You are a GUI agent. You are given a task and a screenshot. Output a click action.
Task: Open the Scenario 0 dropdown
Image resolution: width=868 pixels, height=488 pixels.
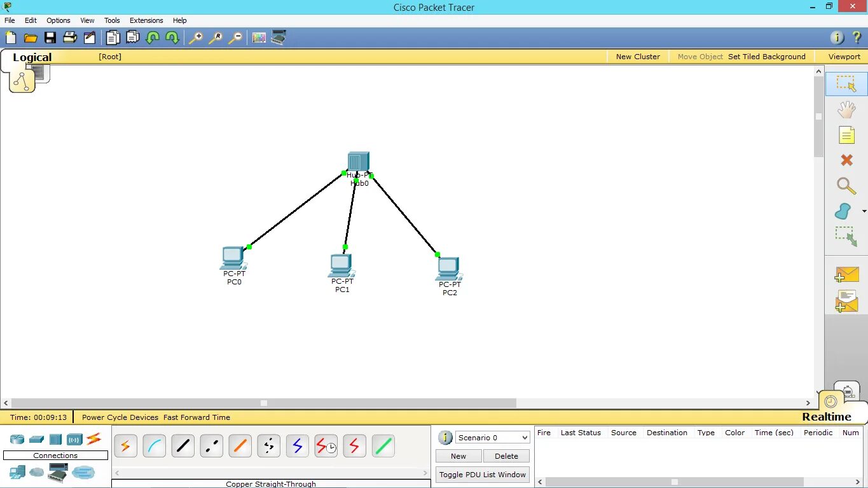point(492,438)
